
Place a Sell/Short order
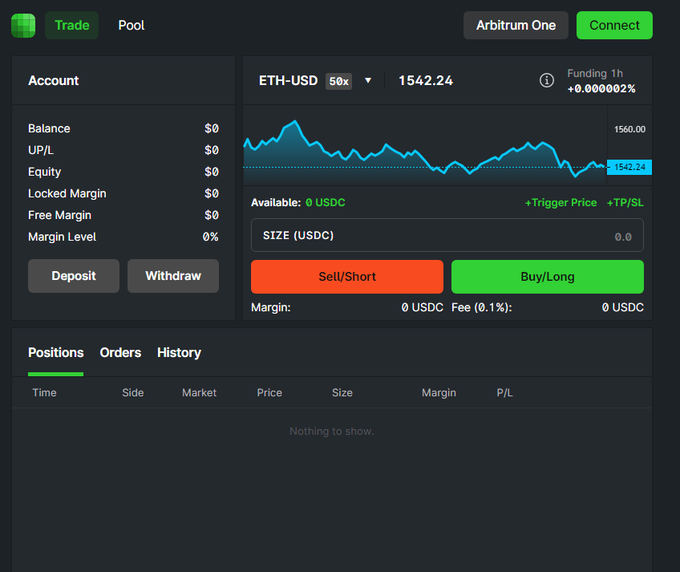347,277
